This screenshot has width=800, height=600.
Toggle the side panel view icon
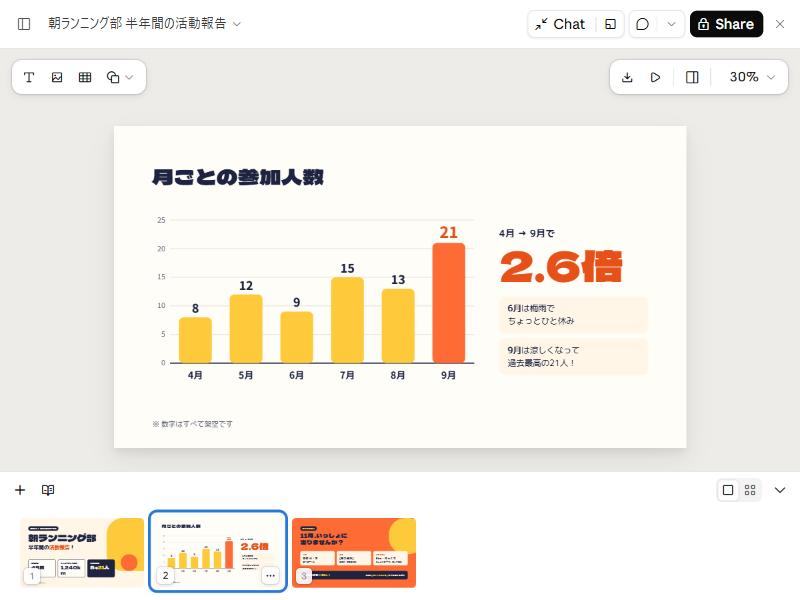pos(692,77)
